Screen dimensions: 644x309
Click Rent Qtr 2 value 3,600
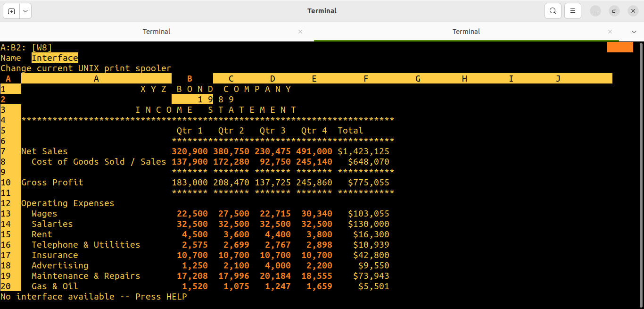click(237, 234)
